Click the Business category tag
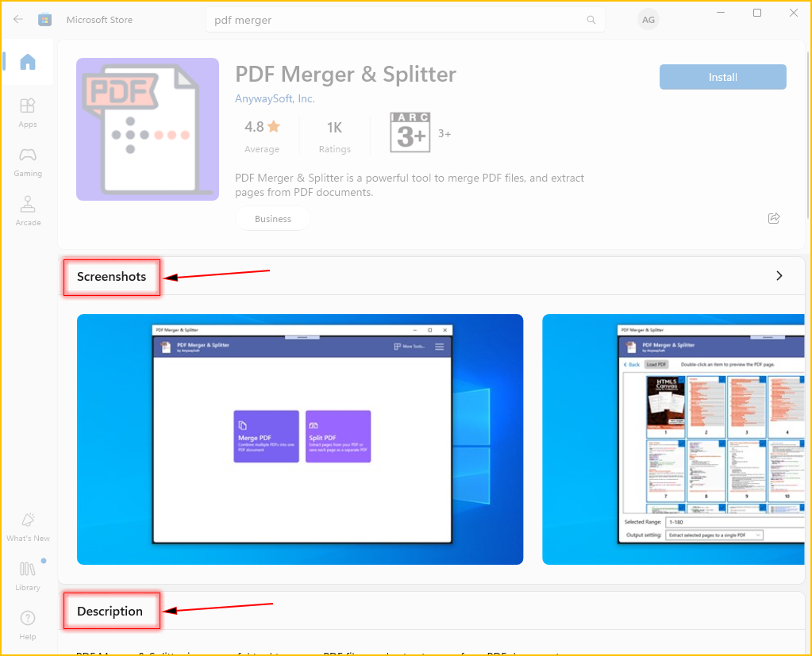Screen dimensions: 812x656 [272, 219]
